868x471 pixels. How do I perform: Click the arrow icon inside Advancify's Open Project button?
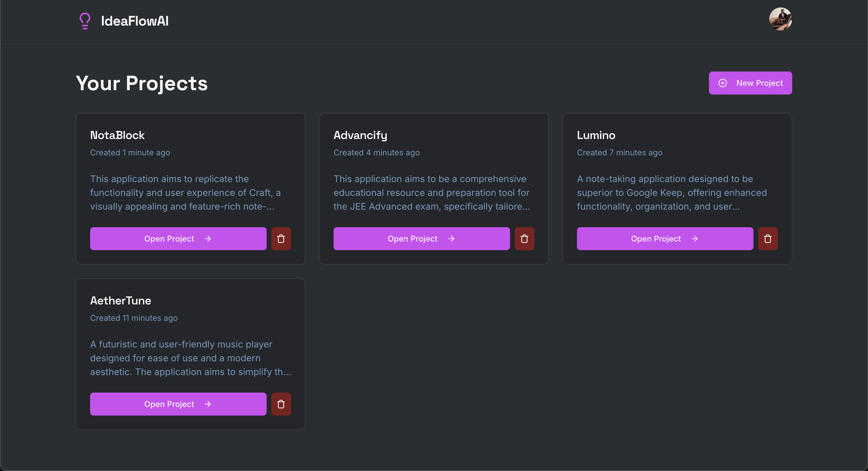(x=451, y=238)
